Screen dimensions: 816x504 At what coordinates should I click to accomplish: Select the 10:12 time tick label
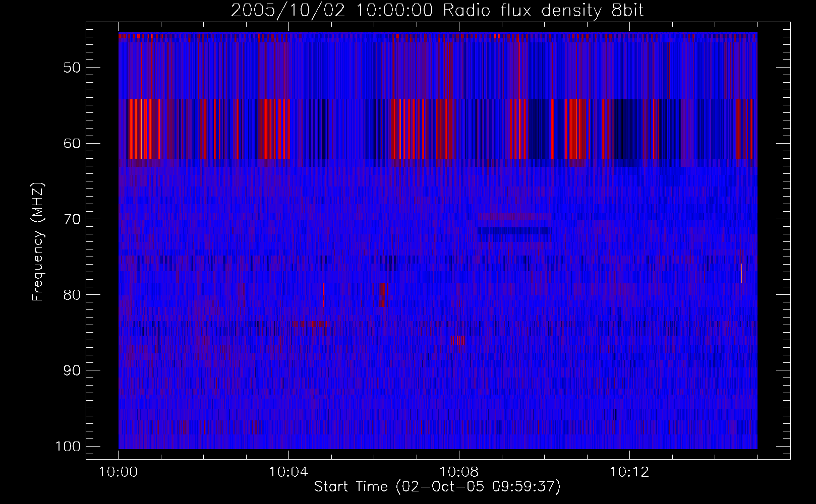point(629,472)
